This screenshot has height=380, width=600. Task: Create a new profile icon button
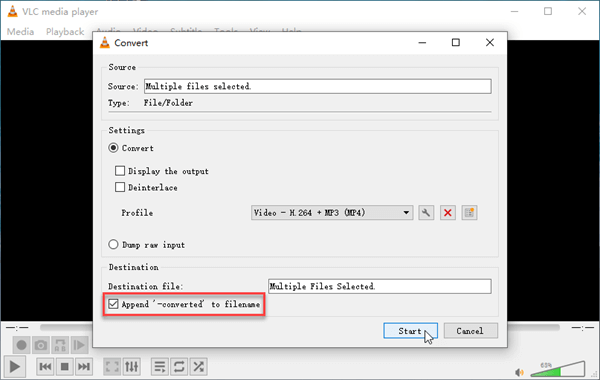[470, 213]
